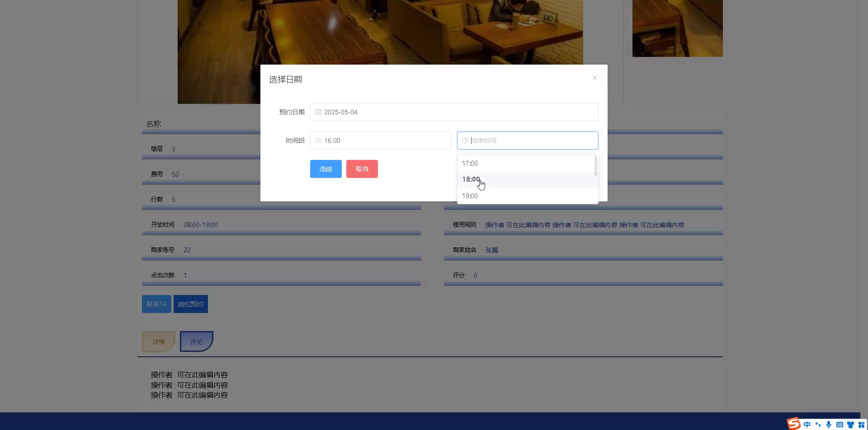Open the Sogou input method logo menu
The image size is (868, 430).
(793, 424)
